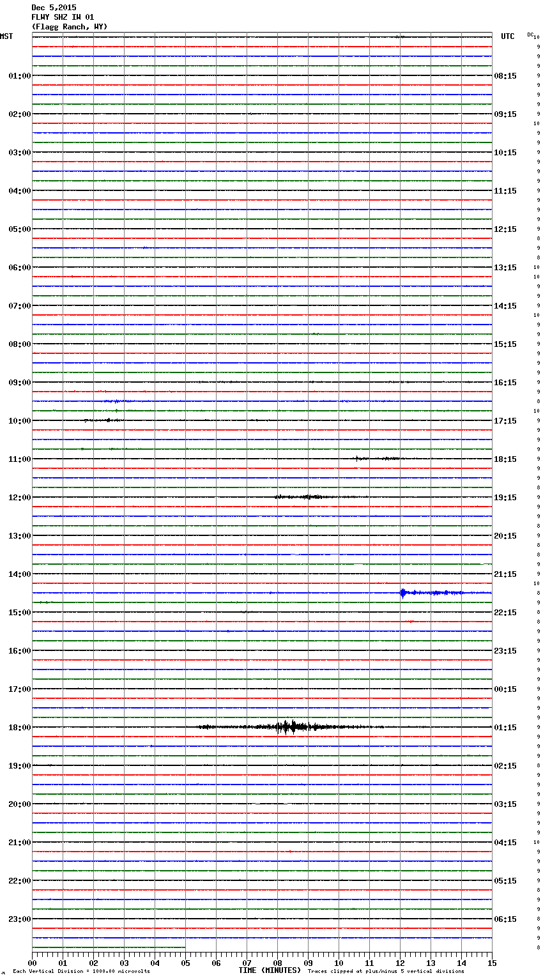The width and height of the screenshot is (543, 980).
Task: Select the 01:00 MST row label
Action: pos(19,76)
